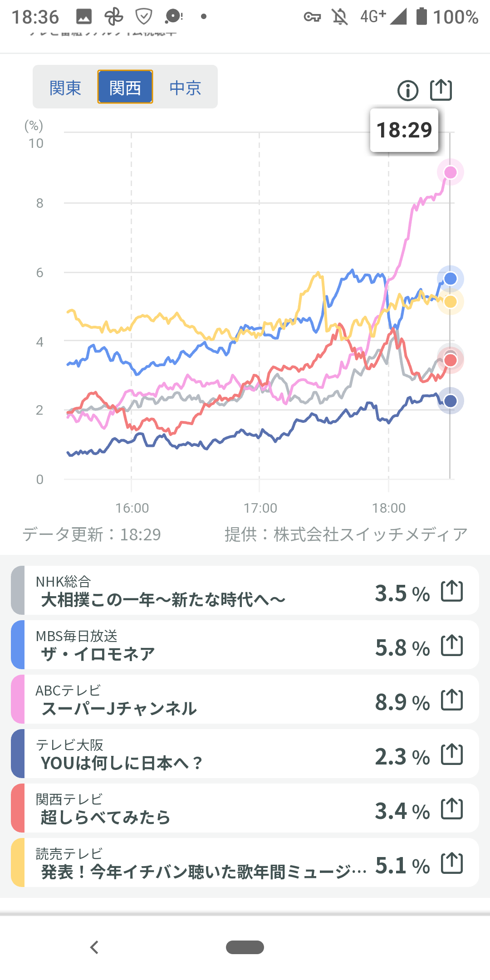This screenshot has width=490, height=980.
Task: Share the テレビ大阪 2.3% rating
Action: point(452,754)
